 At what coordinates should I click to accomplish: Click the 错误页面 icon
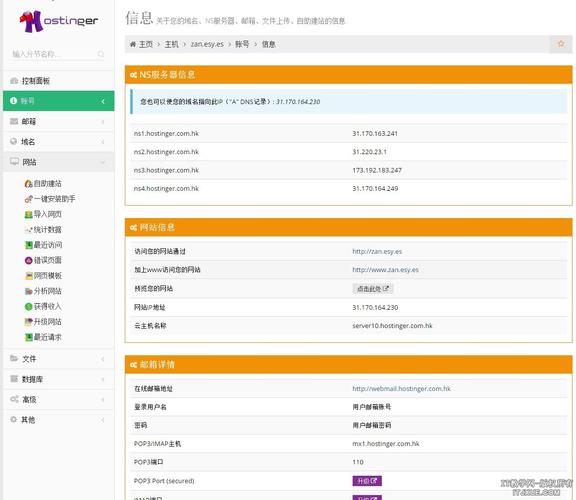pyautogui.click(x=29, y=260)
